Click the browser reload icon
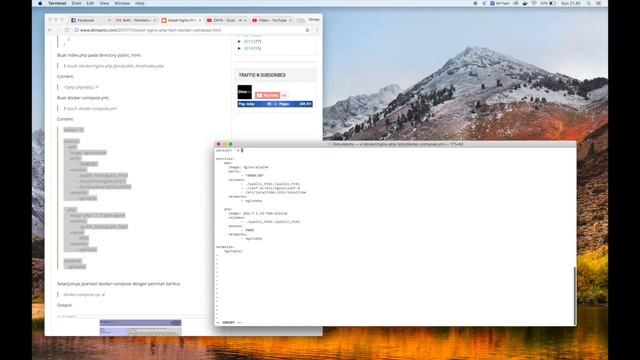This screenshot has width=640, height=360. click(67, 30)
